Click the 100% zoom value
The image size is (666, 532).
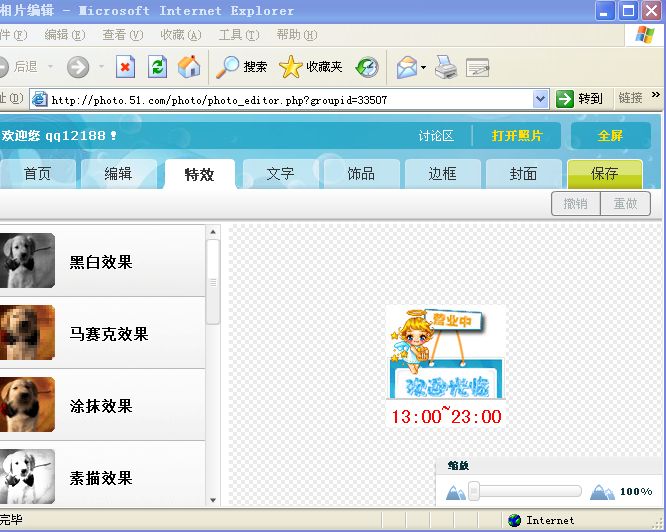(636, 492)
